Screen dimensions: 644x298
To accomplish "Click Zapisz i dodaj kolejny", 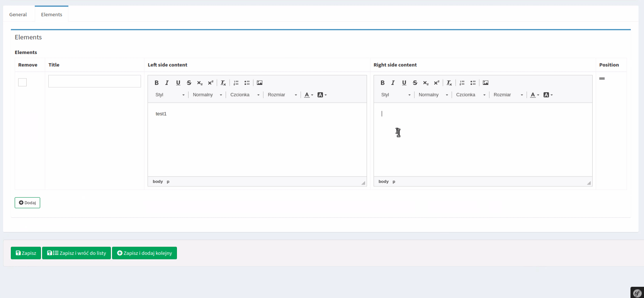I will [x=144, y=253].
